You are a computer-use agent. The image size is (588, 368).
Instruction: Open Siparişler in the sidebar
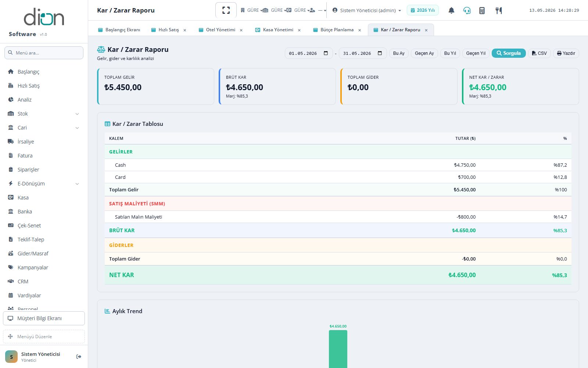[44, 170]
